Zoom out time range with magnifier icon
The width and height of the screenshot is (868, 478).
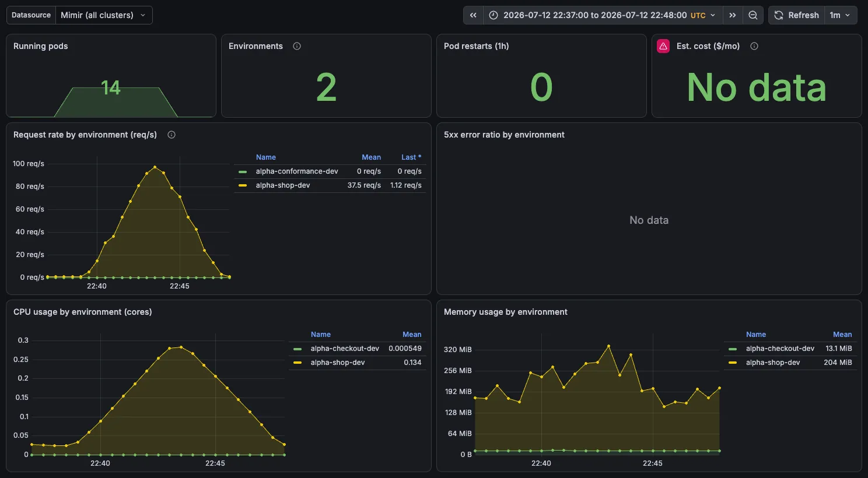753,15
